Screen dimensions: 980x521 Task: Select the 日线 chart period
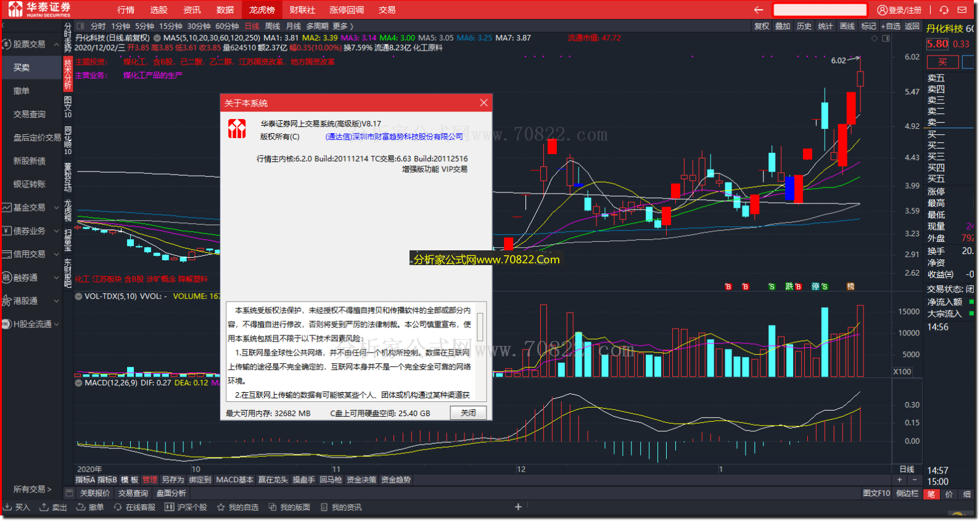(252, 27)
